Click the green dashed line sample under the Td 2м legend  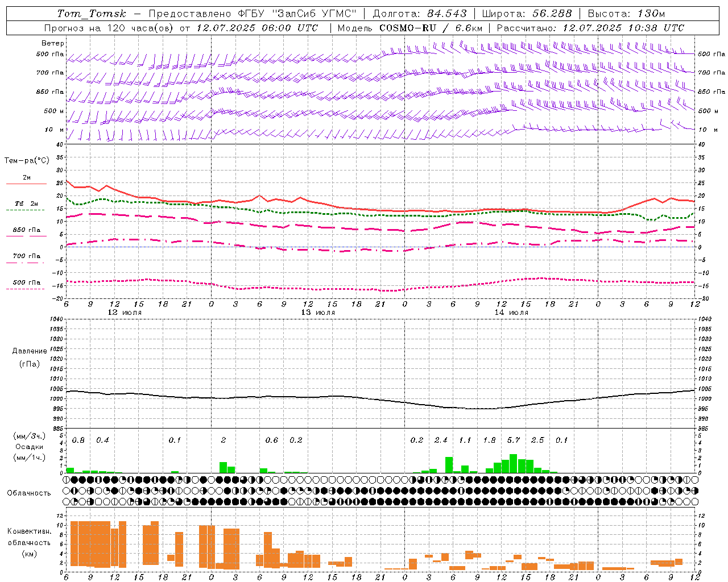(25, 210)
